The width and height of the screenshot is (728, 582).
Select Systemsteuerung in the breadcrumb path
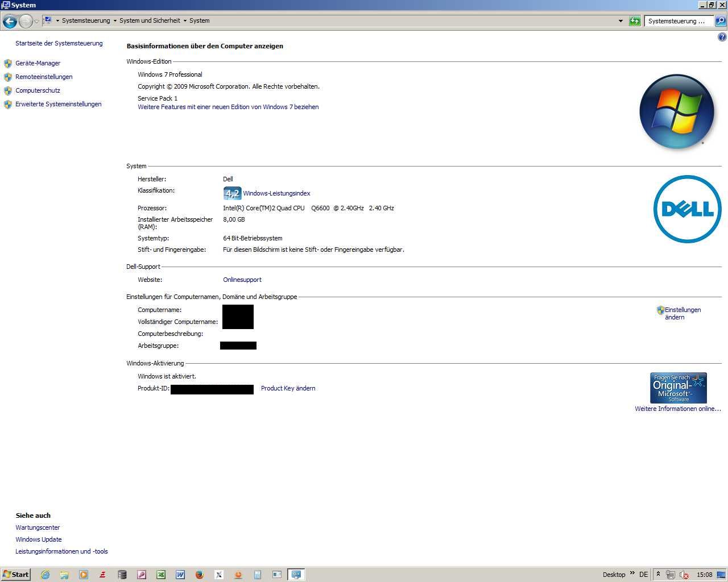86,20
